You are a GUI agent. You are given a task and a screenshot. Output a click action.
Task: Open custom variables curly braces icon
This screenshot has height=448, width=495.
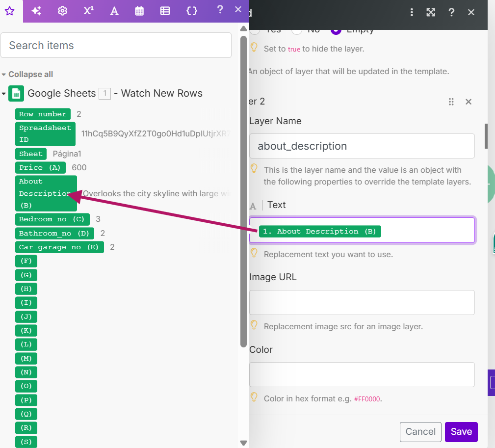pyautogui.click(x=192, y=11)
